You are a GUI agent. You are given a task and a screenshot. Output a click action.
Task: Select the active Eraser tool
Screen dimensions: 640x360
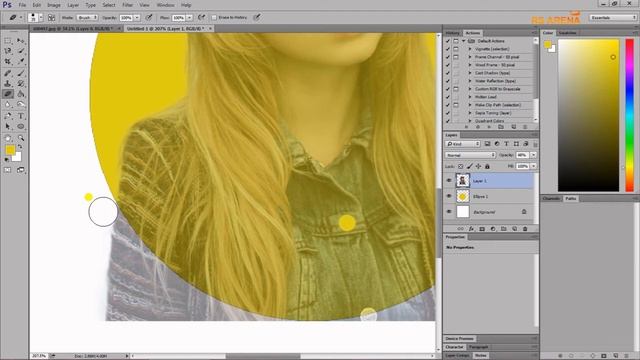click(x=8, y=94)
